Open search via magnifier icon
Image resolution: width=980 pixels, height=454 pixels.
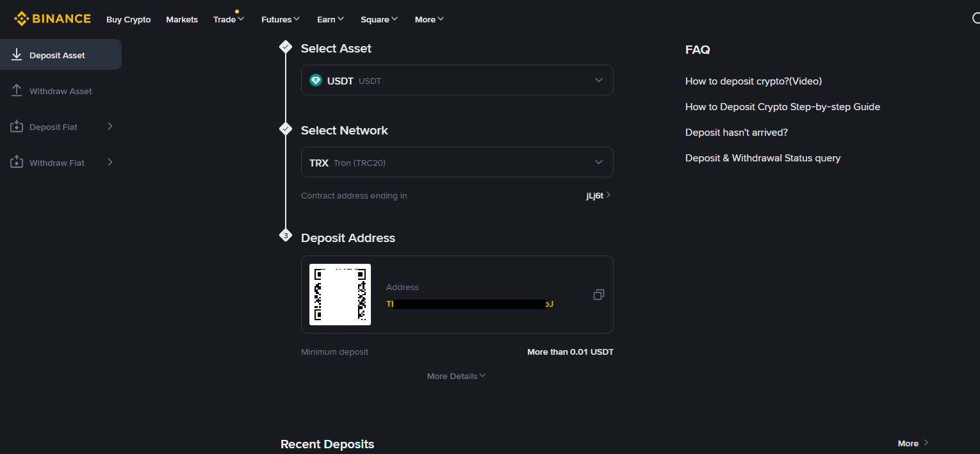(976, 19)
